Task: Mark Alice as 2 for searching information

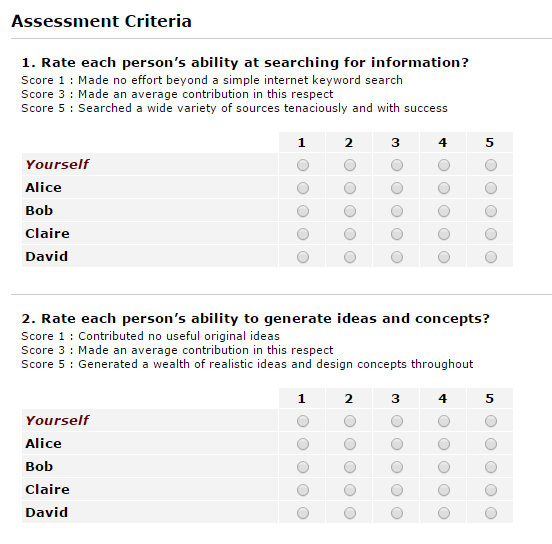Action: (x=350, y=188)
